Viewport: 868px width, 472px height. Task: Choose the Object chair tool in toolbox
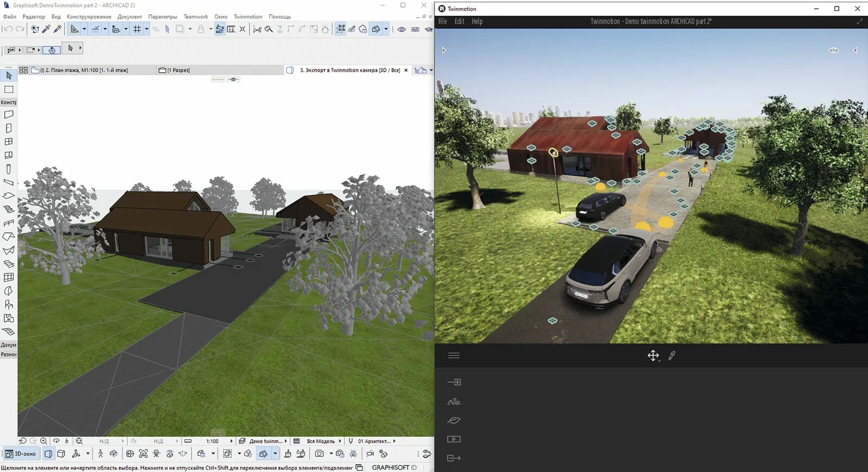pyautogui.click(x=9, y=304)
